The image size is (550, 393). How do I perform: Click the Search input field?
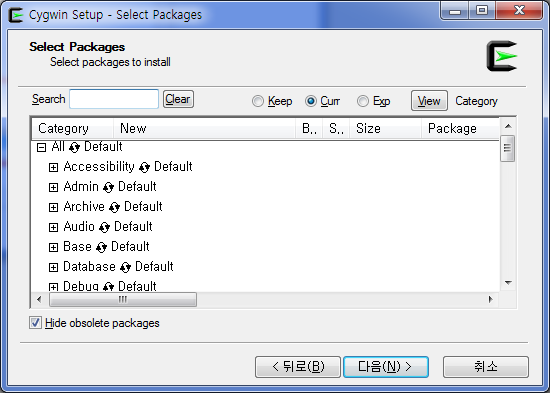pyautogui.click(x=114, y=99)
